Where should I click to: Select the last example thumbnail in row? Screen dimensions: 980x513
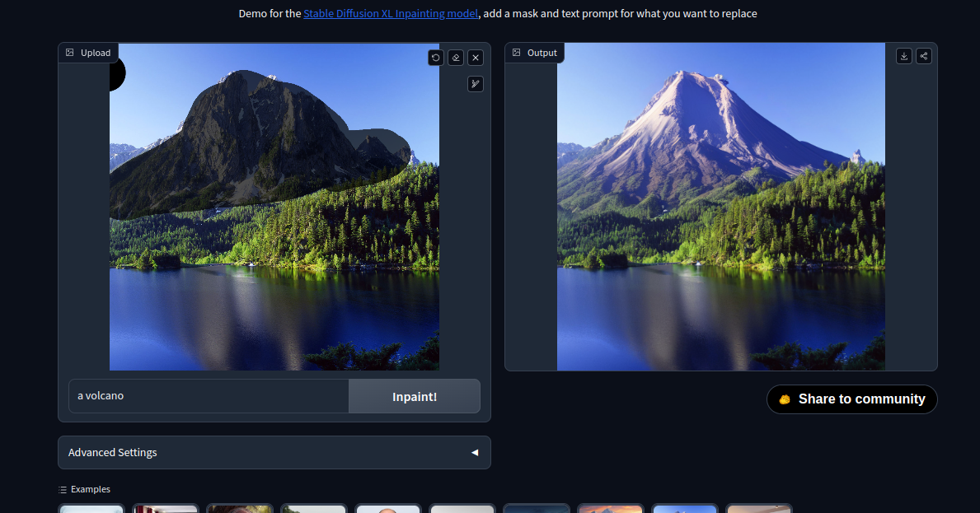coord(759,508)
